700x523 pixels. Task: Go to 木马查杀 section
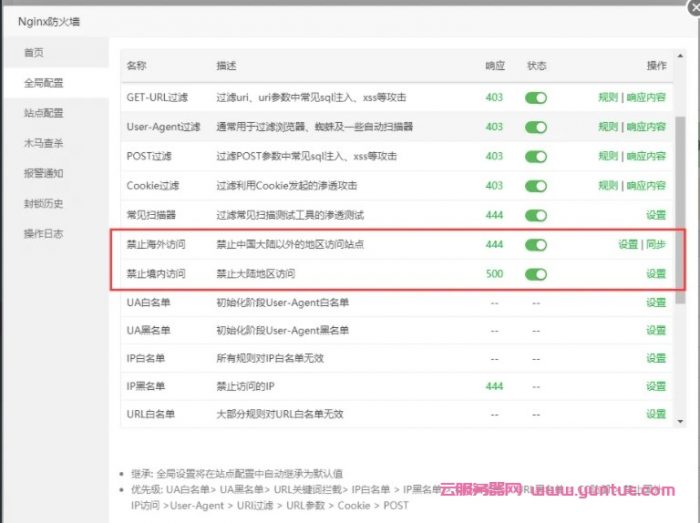(44, 143)
